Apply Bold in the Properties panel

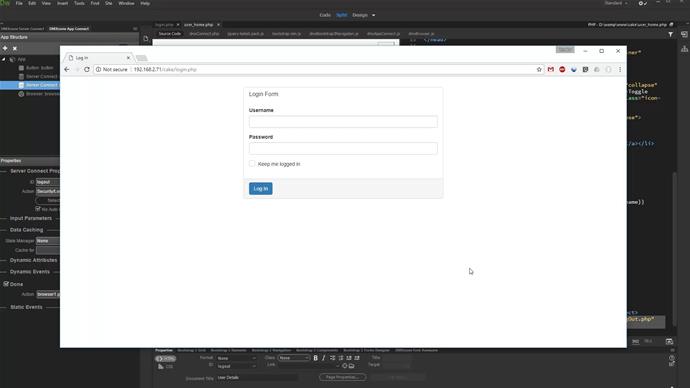coord(316,358)
